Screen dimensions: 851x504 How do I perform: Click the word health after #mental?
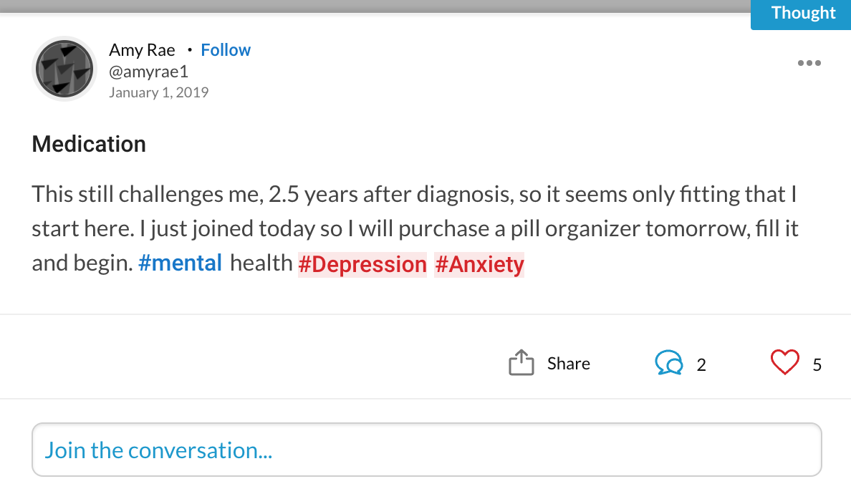pos(261,263)
